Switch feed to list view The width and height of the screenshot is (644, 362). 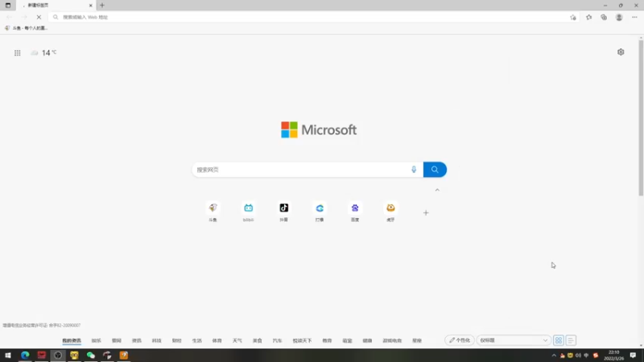point(571,340)
